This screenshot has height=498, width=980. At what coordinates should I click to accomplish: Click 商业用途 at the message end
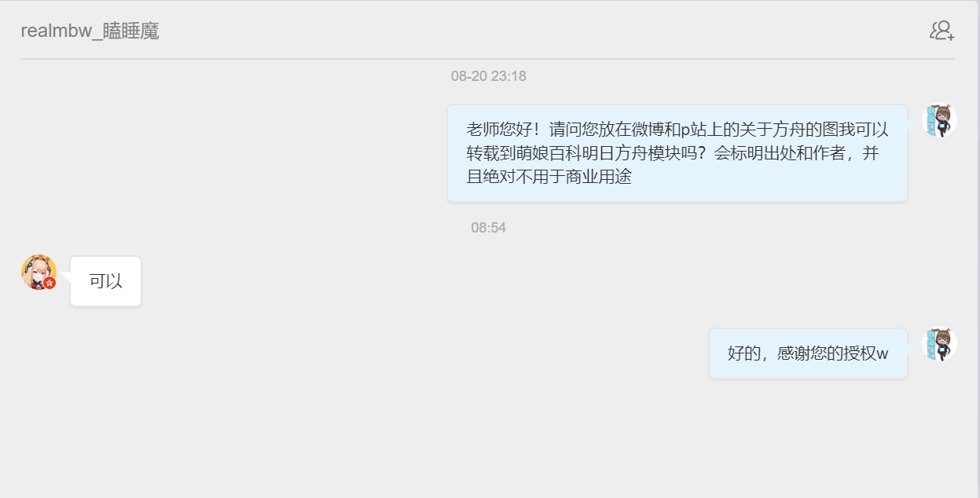coord(599,177)
